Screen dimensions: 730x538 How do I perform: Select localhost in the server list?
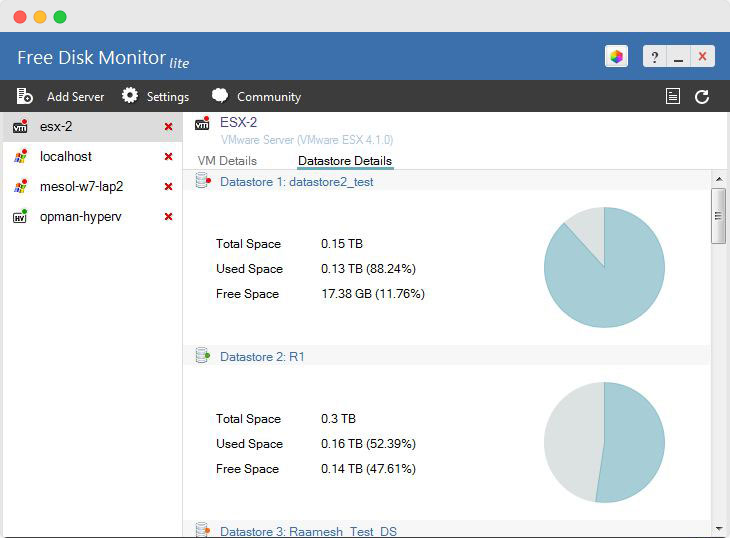pyautogui.click(x=92, y=156)
